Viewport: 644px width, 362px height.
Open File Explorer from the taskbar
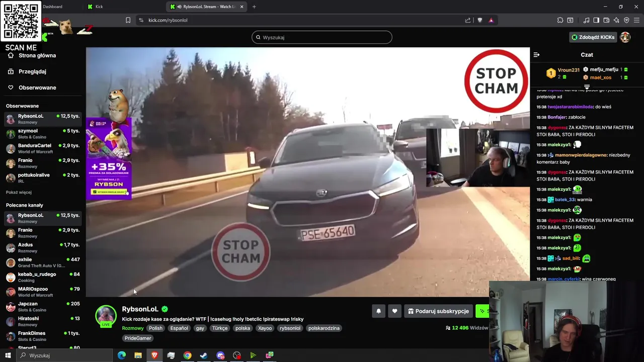[138, 355]
